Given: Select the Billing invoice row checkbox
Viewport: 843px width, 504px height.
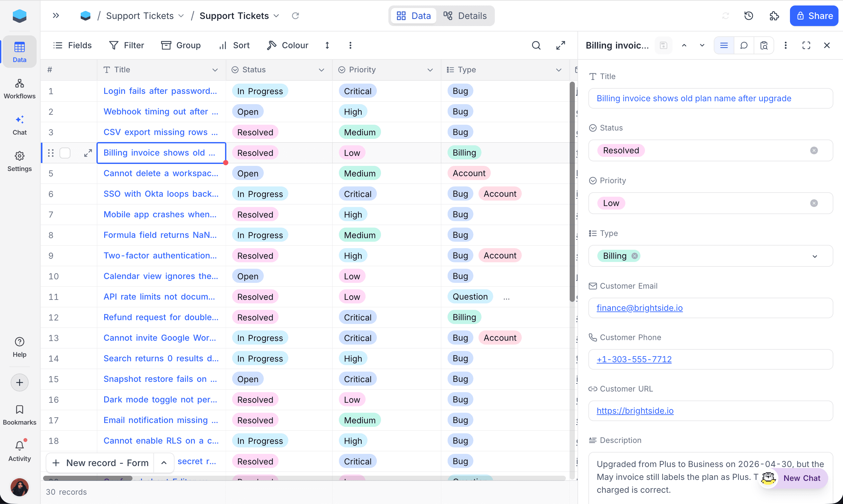Looking at the screenshot, I should click(65, 153).
